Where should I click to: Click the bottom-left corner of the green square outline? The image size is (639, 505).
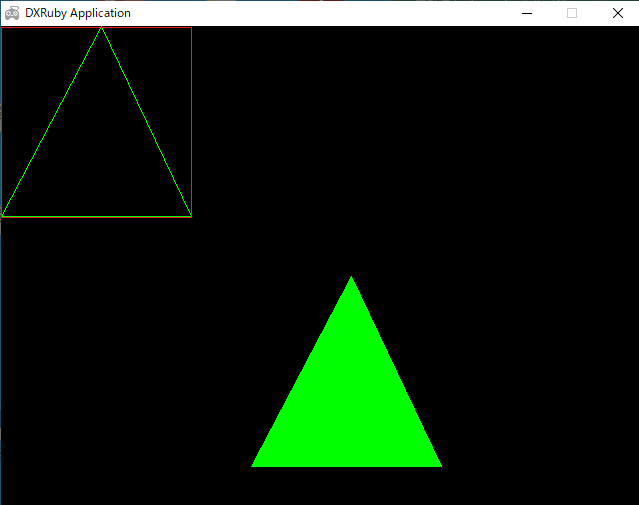pos(2,216)
